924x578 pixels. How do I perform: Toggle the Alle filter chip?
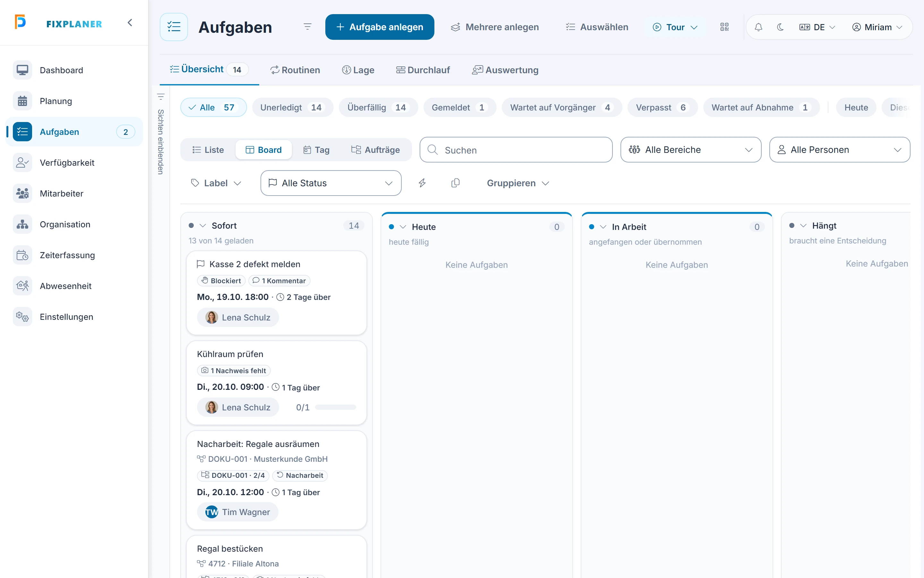point(213,108)
